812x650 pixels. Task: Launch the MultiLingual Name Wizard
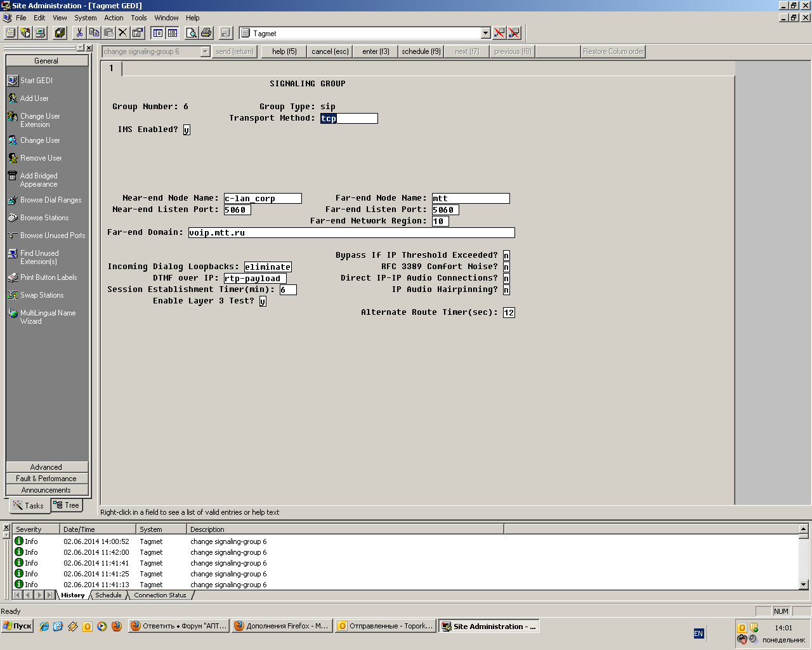(x=42, y=317)
